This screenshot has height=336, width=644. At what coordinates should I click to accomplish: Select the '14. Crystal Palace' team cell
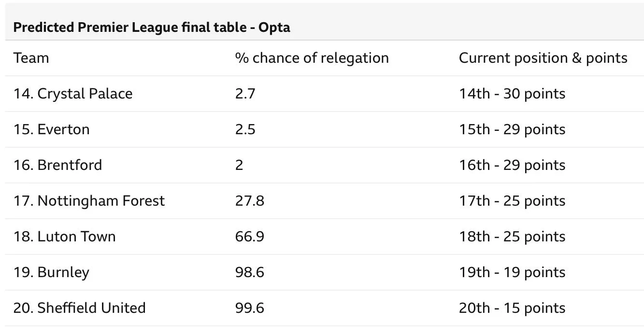[72, 94]
